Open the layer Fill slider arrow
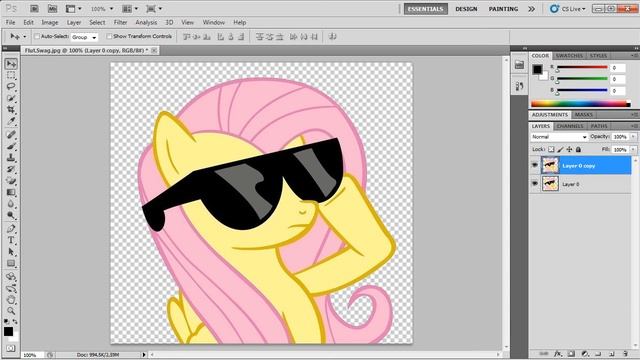 [633, 150]
